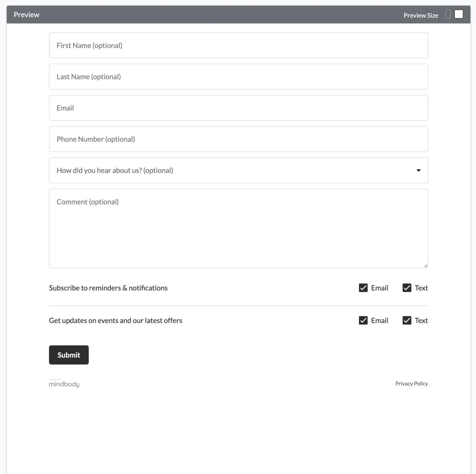Uncheck Text for events and latest offers
This screenshot has height=474, width=476.
click(x=407, y=320)
